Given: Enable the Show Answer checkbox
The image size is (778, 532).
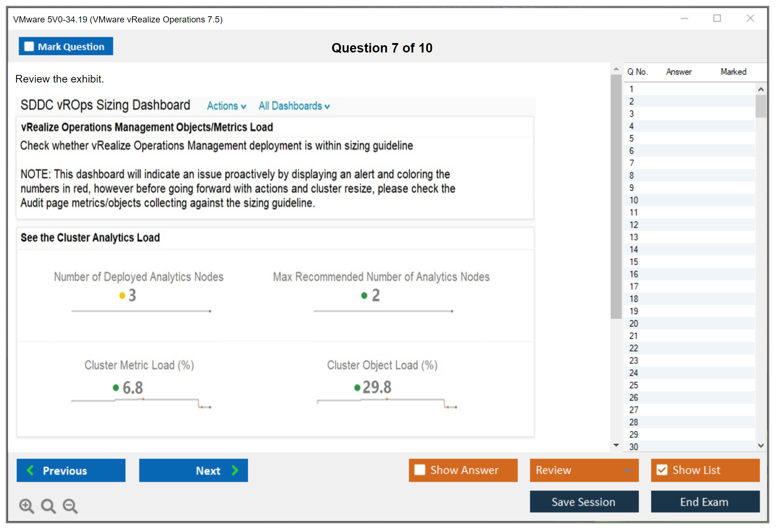Looking at the screenshot, I should pyautogui.click(x=420, y=470).
